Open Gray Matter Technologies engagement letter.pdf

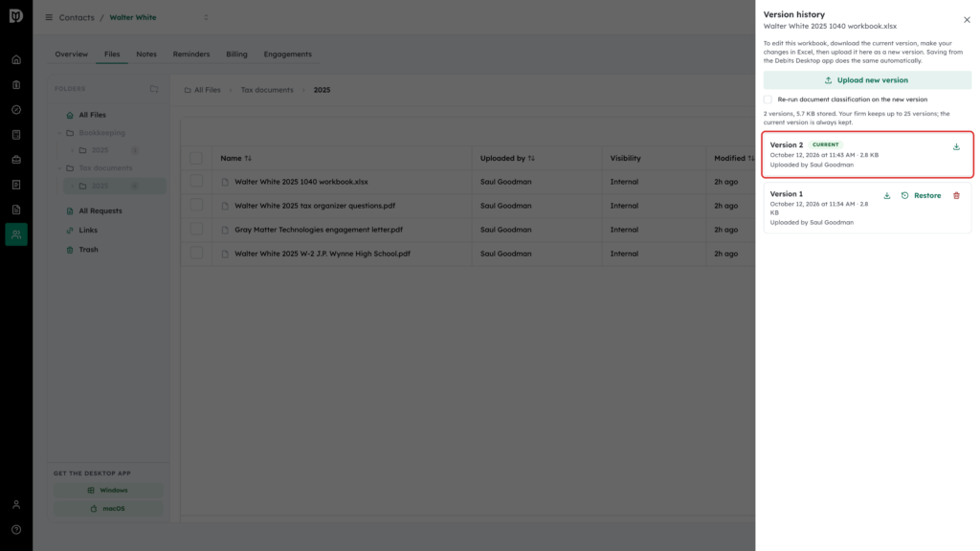(319, 230)
